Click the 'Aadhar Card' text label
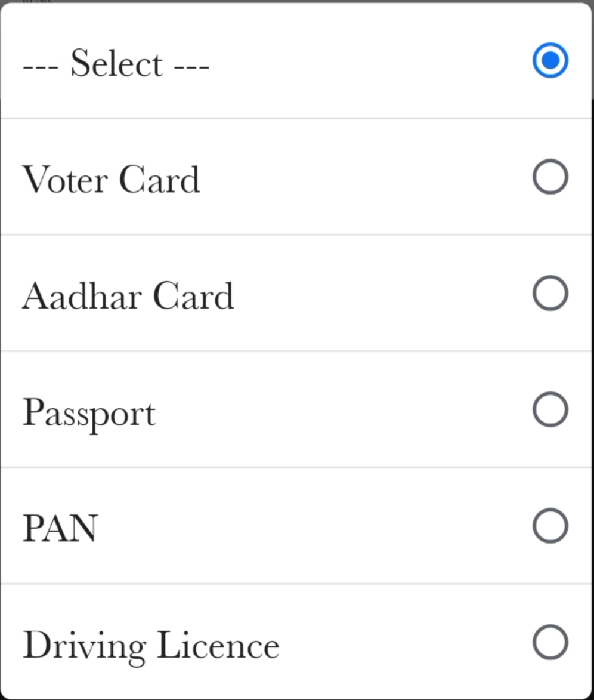594x700 pixels. click(x=128, y=295)
